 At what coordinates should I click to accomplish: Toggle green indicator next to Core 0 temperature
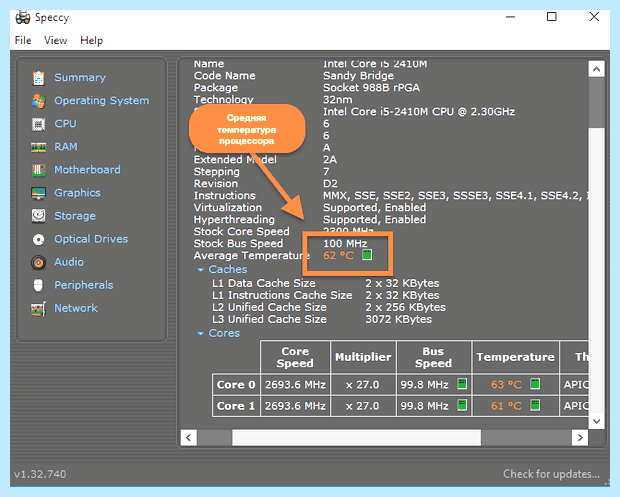(x=535, y=384)
